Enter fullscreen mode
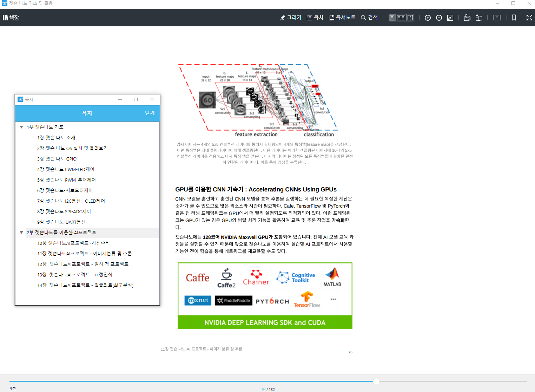The image size is (535, 392). (x=529, y=18)
